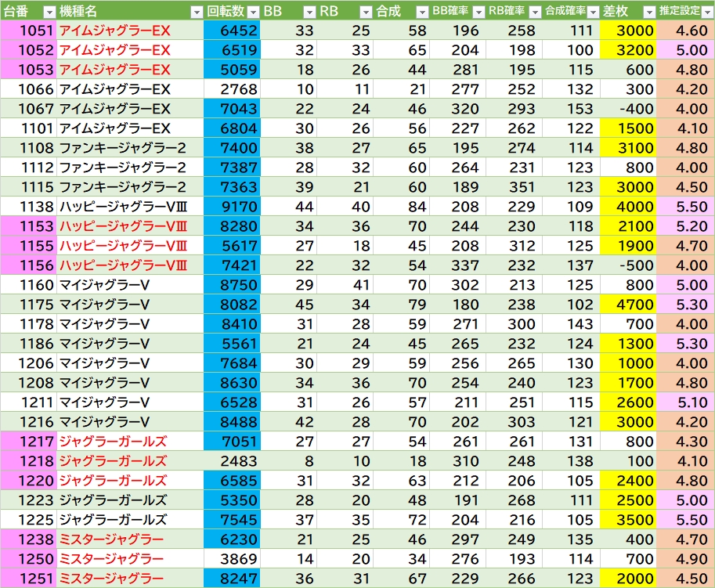715x588 pixels.
Task: Click yellow 差枚 cell 4000
Action: 628,207
